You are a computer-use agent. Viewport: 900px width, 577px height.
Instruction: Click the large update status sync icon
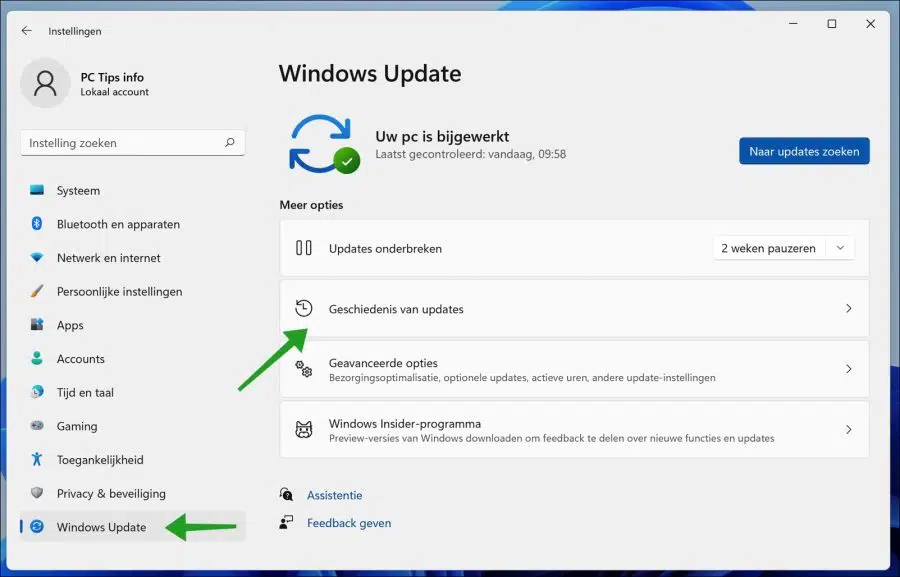323,144
